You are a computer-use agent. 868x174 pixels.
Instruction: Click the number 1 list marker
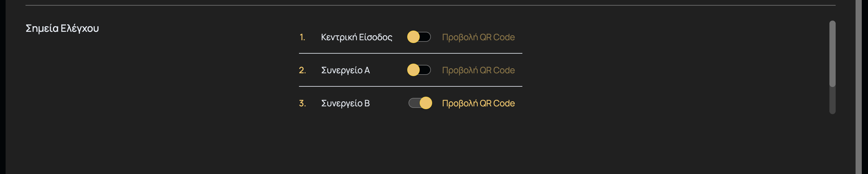(302, 37)
